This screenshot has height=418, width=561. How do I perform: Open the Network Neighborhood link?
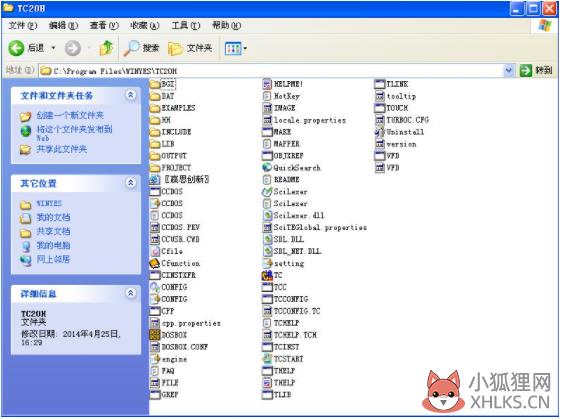pyautogui.click(x=53, y=259)
